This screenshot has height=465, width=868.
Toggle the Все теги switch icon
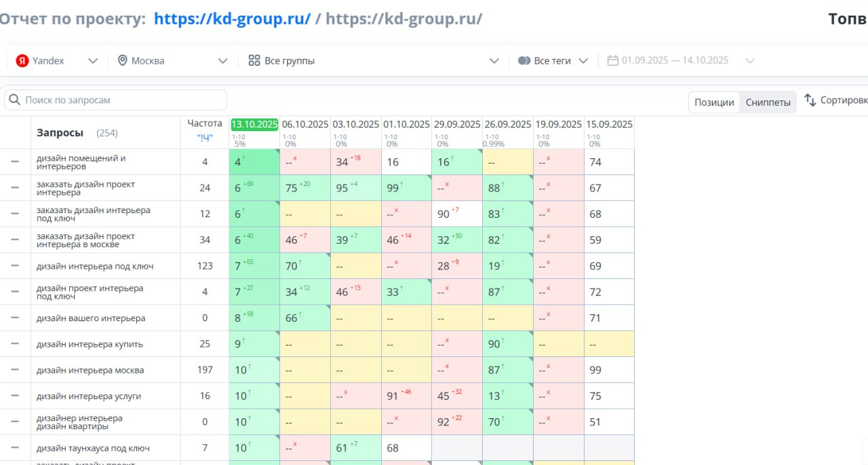[x=524, y=61]
